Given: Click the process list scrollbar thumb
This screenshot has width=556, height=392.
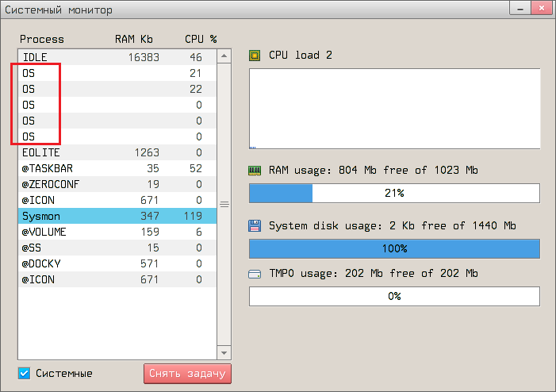Looking at the screenshot, I should (224, 203).
